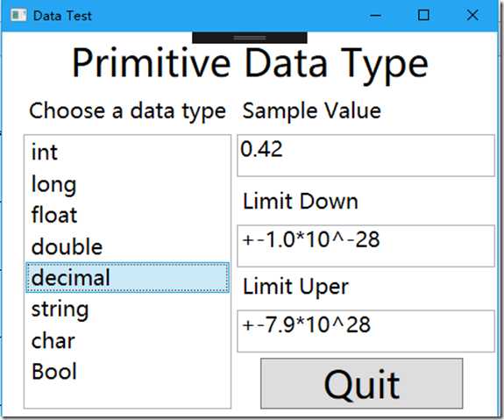
Task: Pick double from the data type list
Action: pos(127,246)
